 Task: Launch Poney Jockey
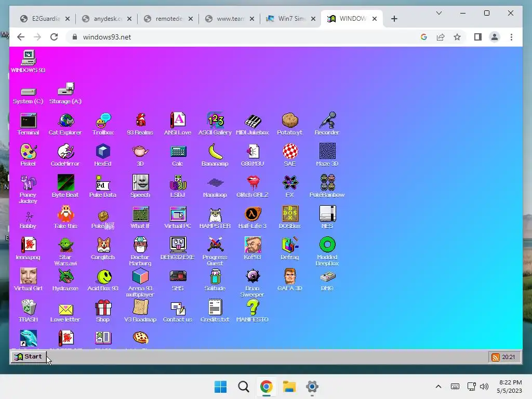click(x=28, y=189)
